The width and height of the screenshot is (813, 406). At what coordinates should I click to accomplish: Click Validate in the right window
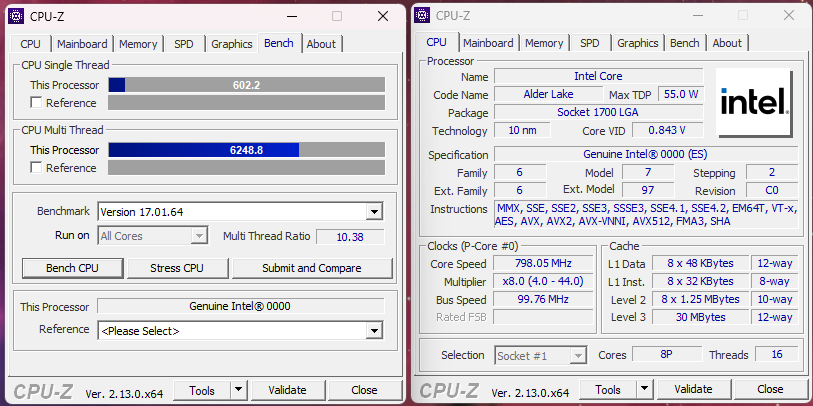693,389
